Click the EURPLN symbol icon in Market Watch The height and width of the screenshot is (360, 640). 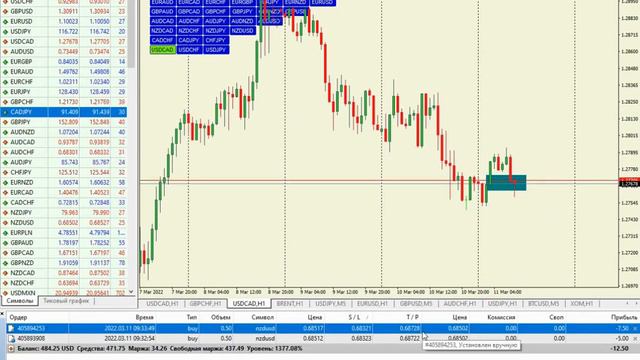(5, 233)
